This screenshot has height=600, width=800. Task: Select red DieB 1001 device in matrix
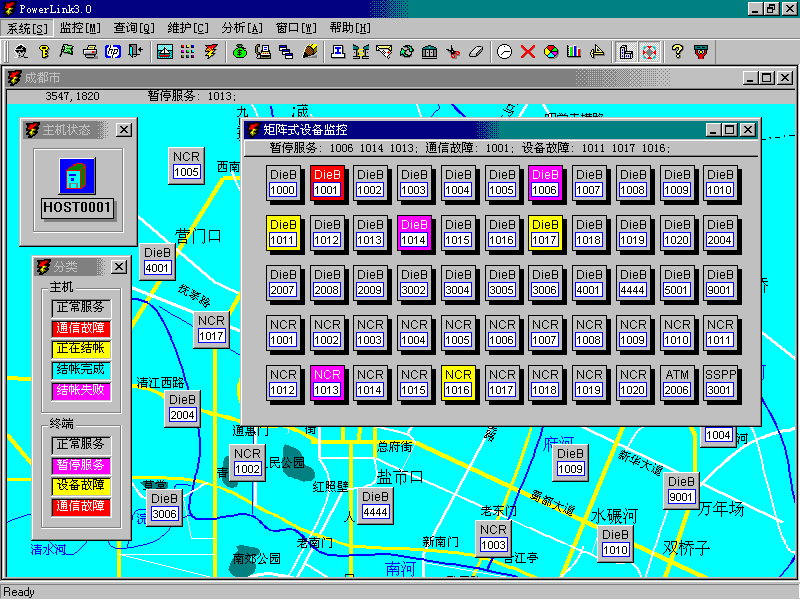(326, 181)
